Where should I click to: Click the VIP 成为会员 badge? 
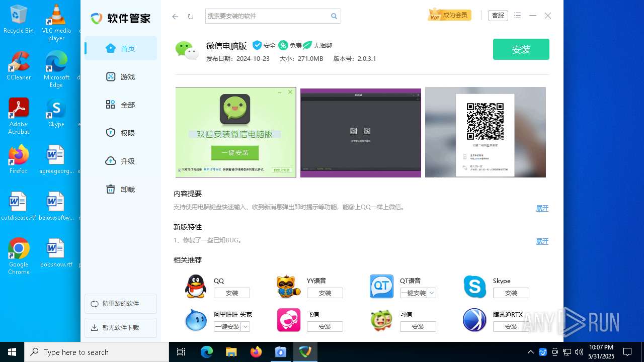pyautogui.click(x=449, y=15)
